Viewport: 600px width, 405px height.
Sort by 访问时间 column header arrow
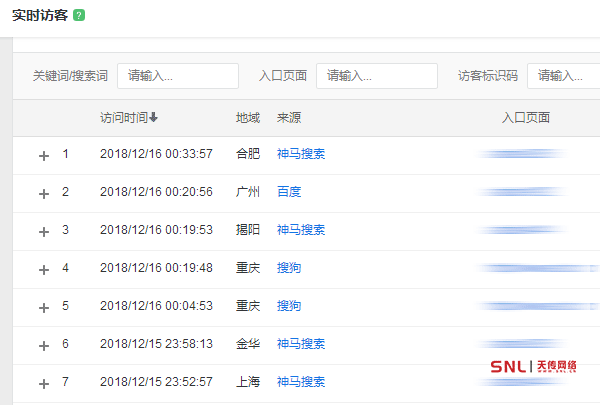[153, 118]
